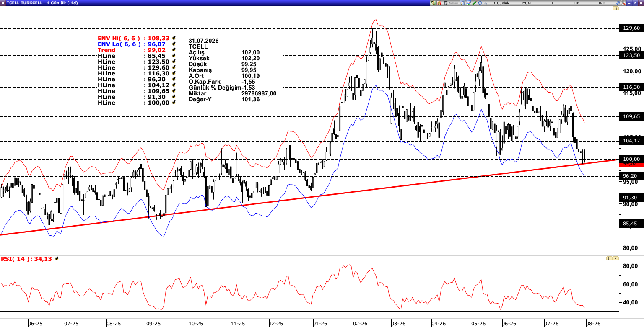Toggle the ENV Lo indicator checkmark
This screenshot has width=644, height=327.
click(174, 44)
